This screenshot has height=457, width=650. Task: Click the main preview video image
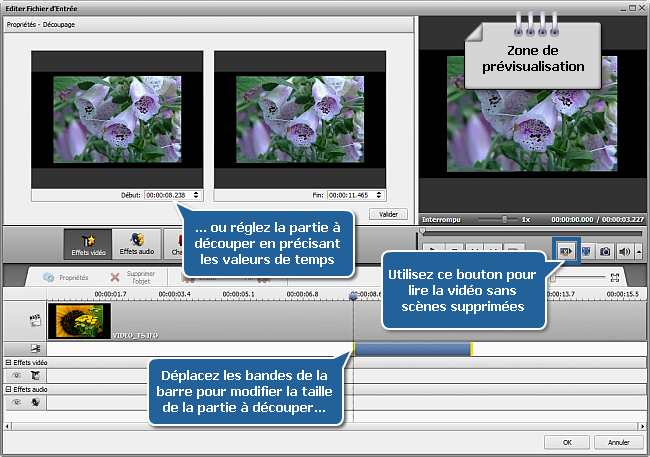pos(532,114)
